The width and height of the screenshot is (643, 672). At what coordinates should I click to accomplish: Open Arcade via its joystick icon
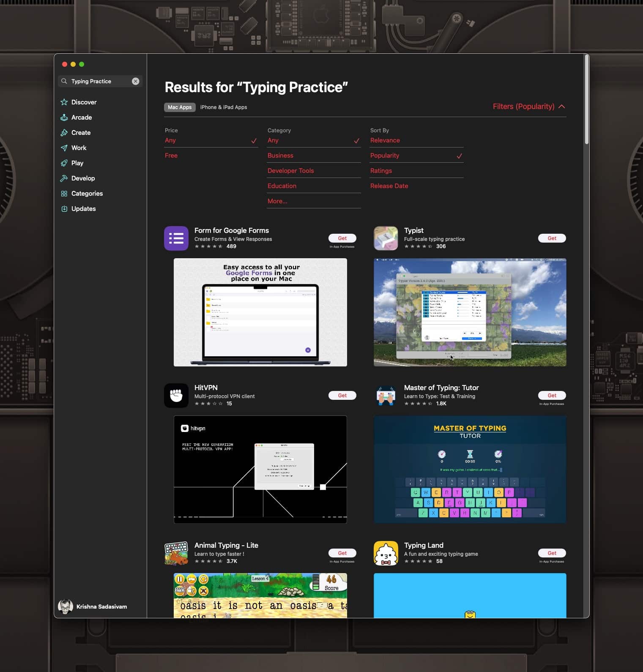[64, 117]
